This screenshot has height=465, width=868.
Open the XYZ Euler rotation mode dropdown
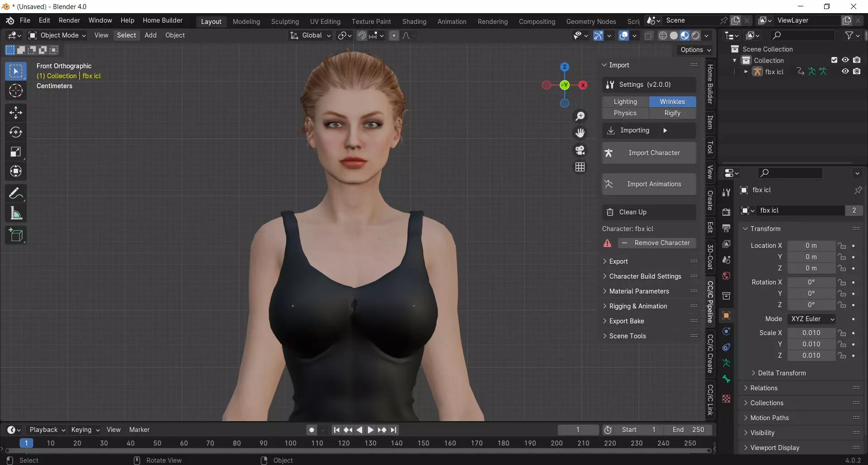(x=811, y=319)
